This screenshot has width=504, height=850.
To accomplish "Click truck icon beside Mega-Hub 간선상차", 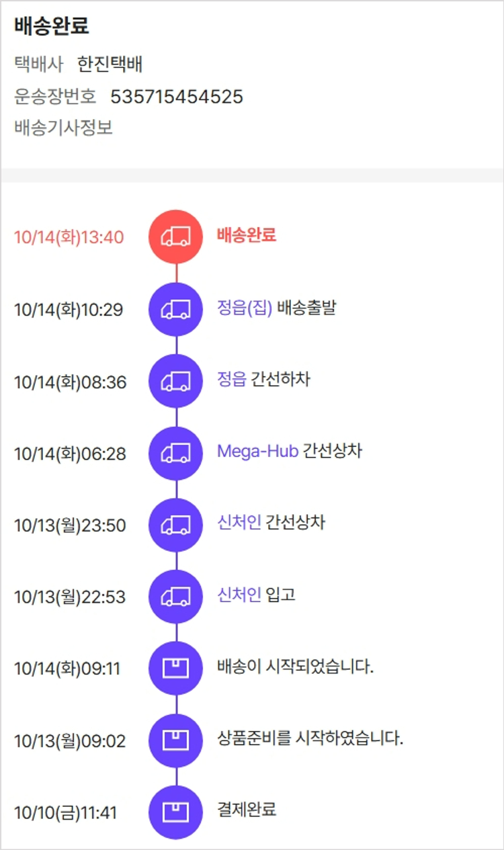I will tap(175, 453).
